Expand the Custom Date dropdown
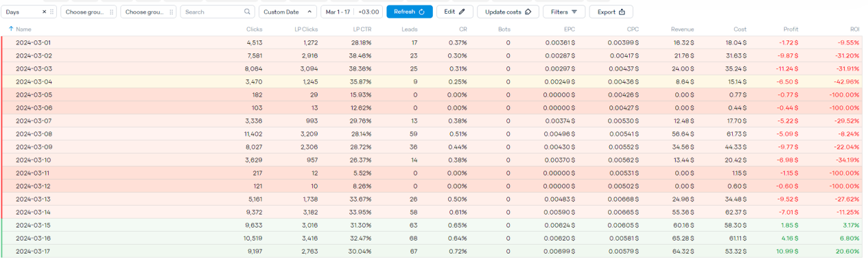 288,12
